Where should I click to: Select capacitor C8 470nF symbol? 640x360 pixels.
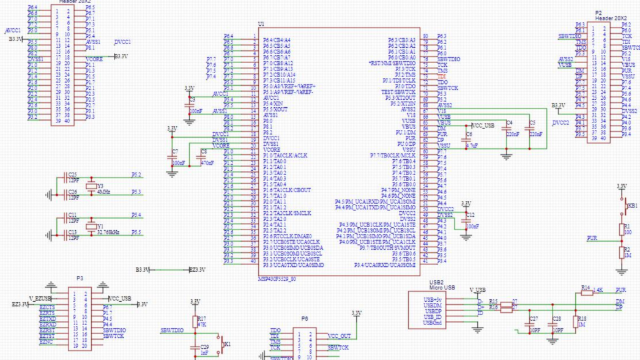coord(200,158)
